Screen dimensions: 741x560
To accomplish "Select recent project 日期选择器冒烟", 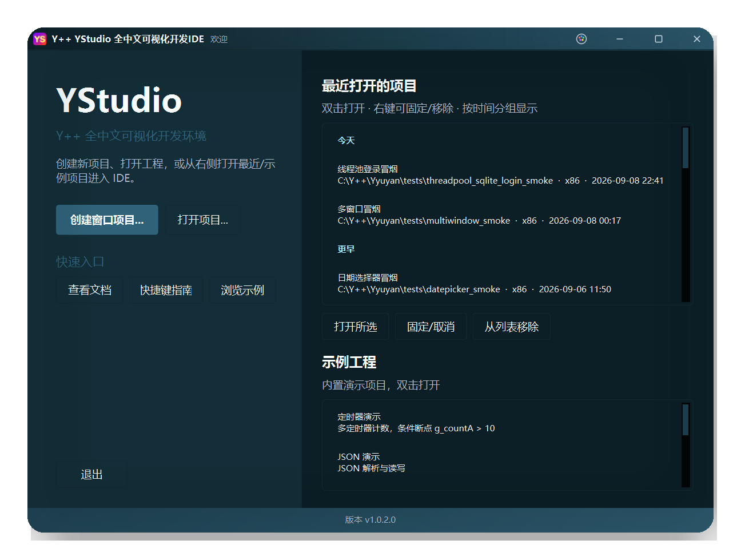I will click(x=368, y=278).
